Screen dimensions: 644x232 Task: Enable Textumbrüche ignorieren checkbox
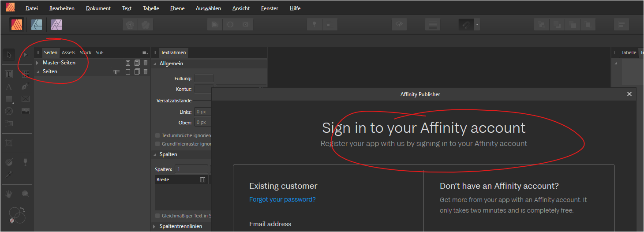[157, 135]
